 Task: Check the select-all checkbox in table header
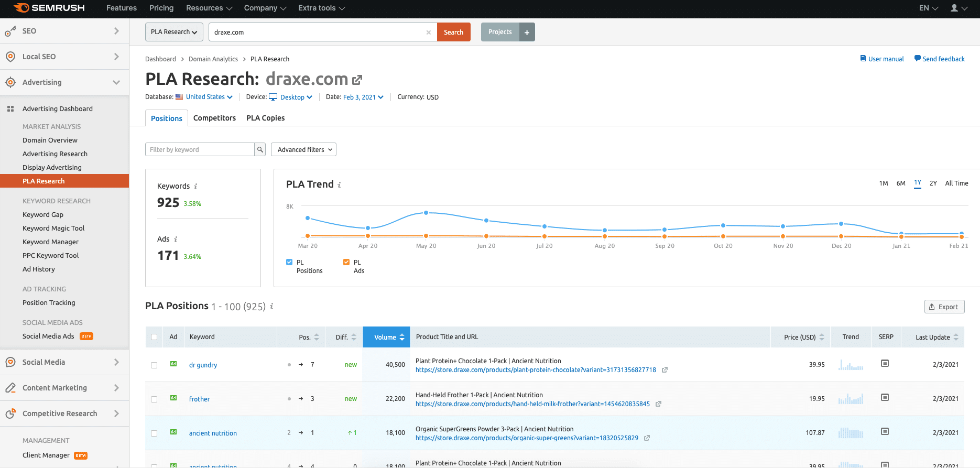pyautogui.click(x=154, y=337)
